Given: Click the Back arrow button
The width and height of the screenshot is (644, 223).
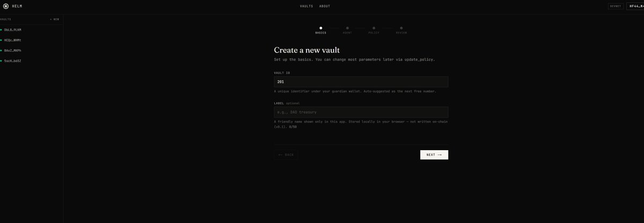Looking at the screenshot, I should (x=286, y=155).
